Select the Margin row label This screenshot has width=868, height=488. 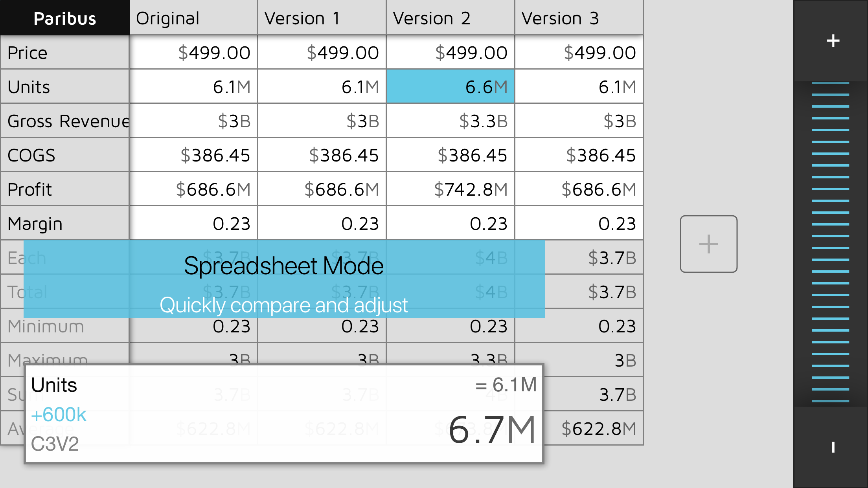point(65,224)
